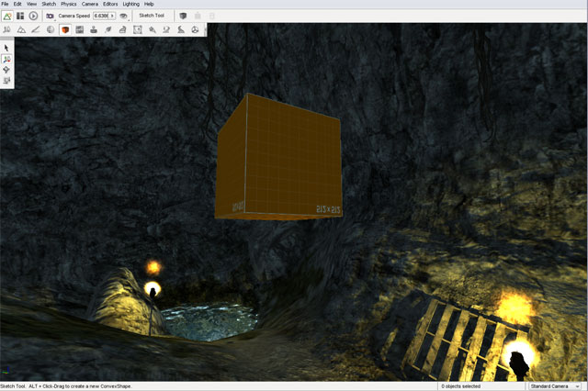588x391 pixels.
Task: Click the Camera Speed value field
Action: 100,17
